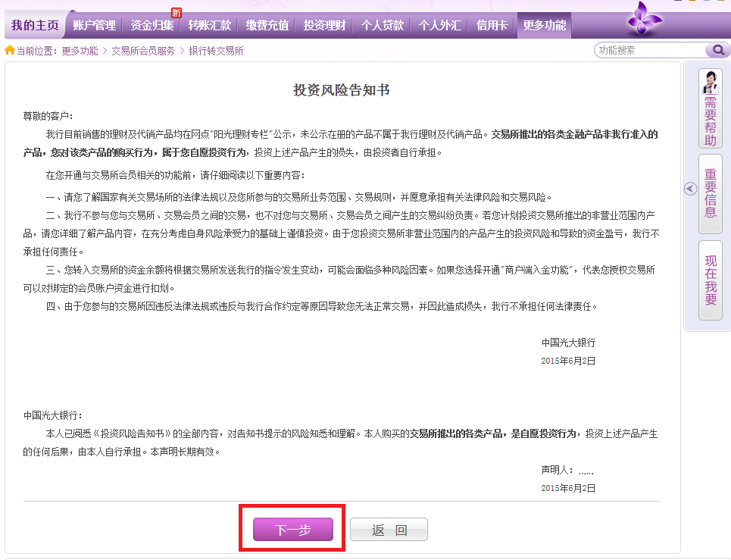Open the 我的主页 tab
The image size is (731, 560).
pyautogui.click(x=35, y=26)
